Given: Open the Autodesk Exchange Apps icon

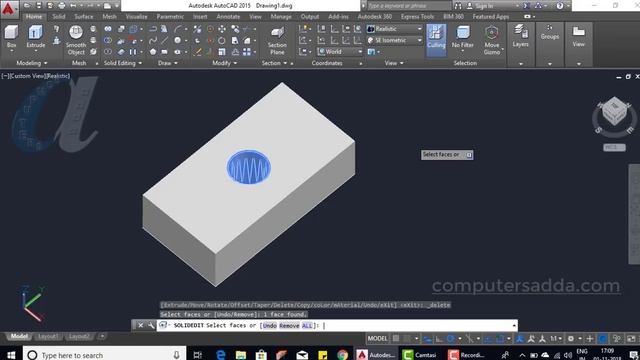Looking at the screenshot, I should (x=526, y=6).
